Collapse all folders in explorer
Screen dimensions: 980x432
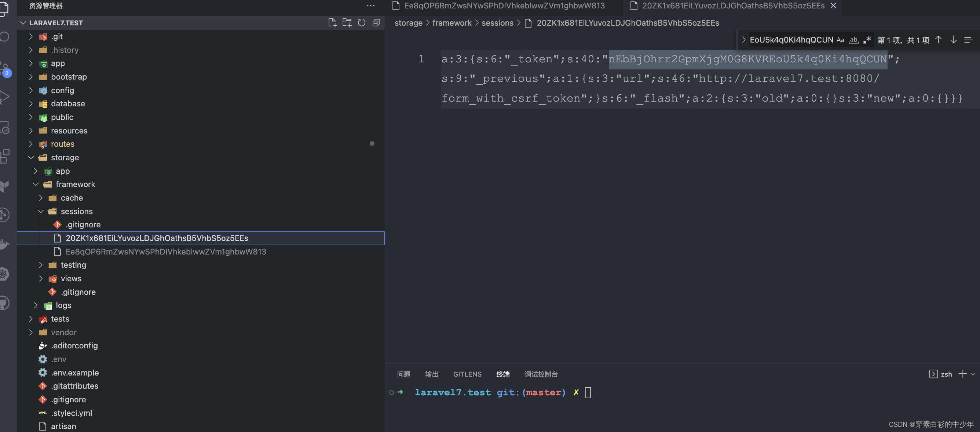click(376, 23)
